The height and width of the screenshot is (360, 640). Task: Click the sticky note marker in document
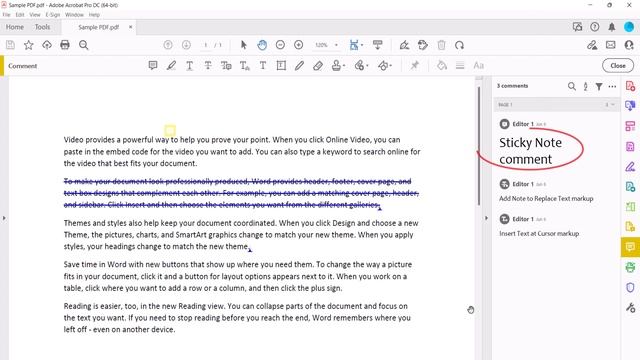[x=170, y=130]
